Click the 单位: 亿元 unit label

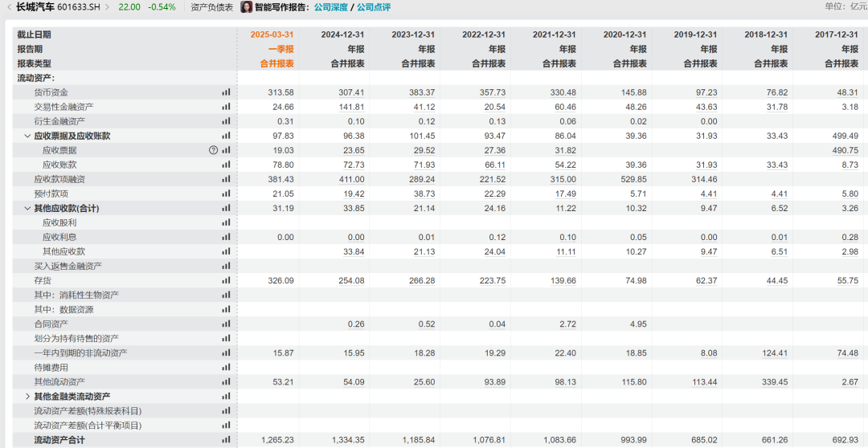[845, 6]
